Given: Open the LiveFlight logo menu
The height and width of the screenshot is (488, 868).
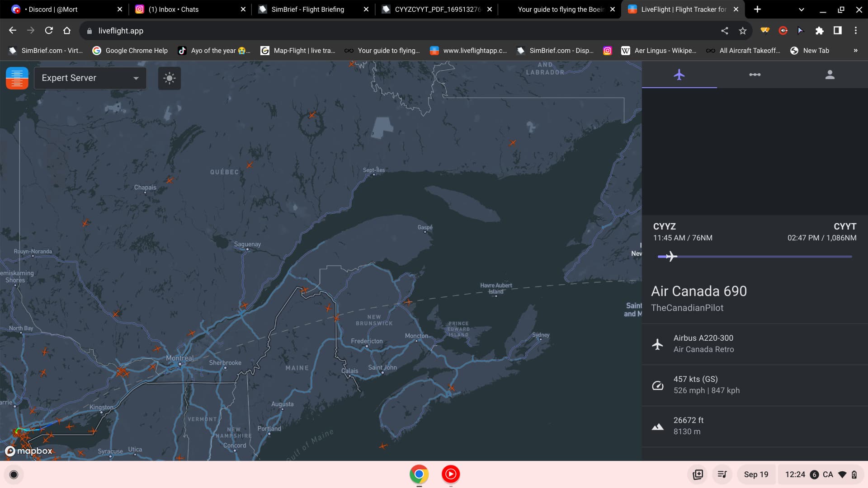Looking at the screenshot, I should click(17, 78).
